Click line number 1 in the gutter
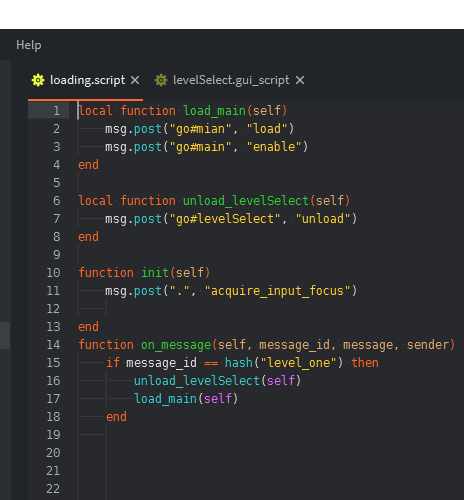Viewport: 464px width, 500px height. (x=56, y=111)
